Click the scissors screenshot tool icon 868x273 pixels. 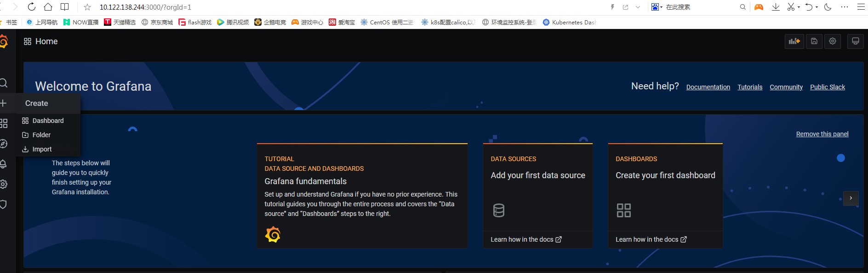point(791,7)
